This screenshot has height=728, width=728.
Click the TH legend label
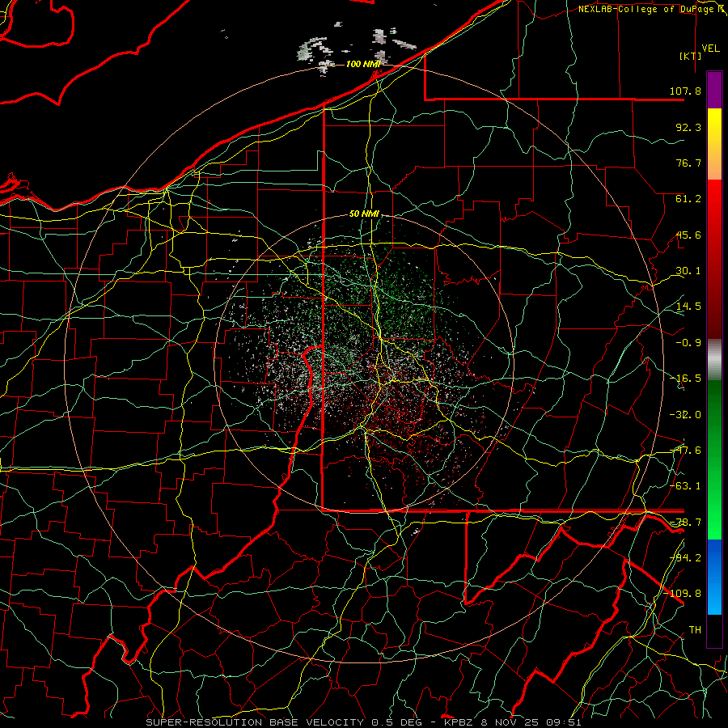(x=695, y=630)
